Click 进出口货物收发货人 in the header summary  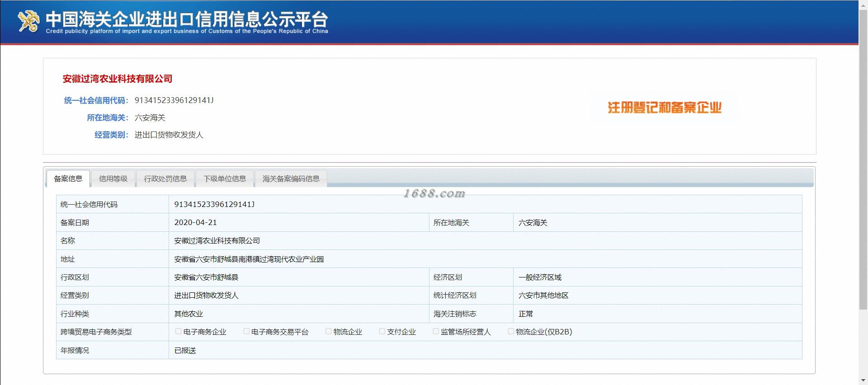(169, 135)
